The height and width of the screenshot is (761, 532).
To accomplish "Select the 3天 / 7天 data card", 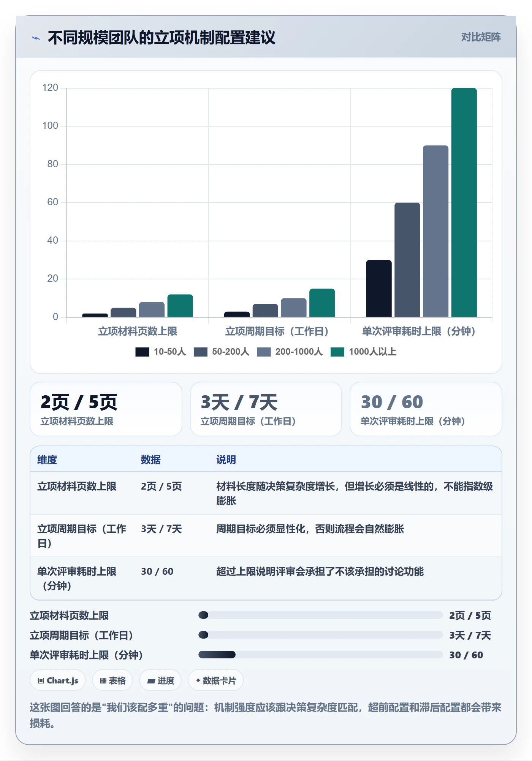I will coord(266,409).
